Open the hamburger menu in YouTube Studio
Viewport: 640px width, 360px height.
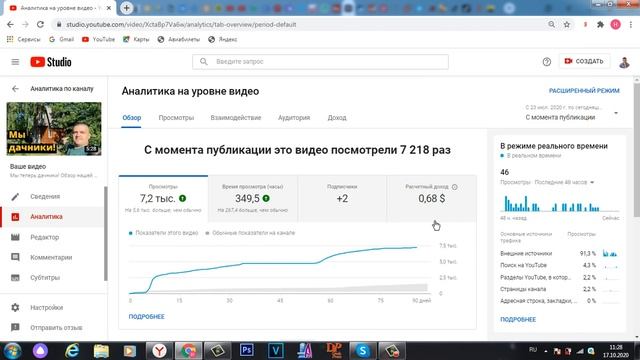pos(15,62)
